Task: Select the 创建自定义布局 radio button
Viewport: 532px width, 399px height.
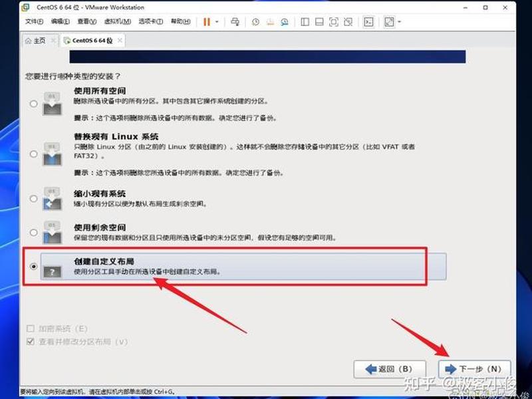Action: pos(33,267)
